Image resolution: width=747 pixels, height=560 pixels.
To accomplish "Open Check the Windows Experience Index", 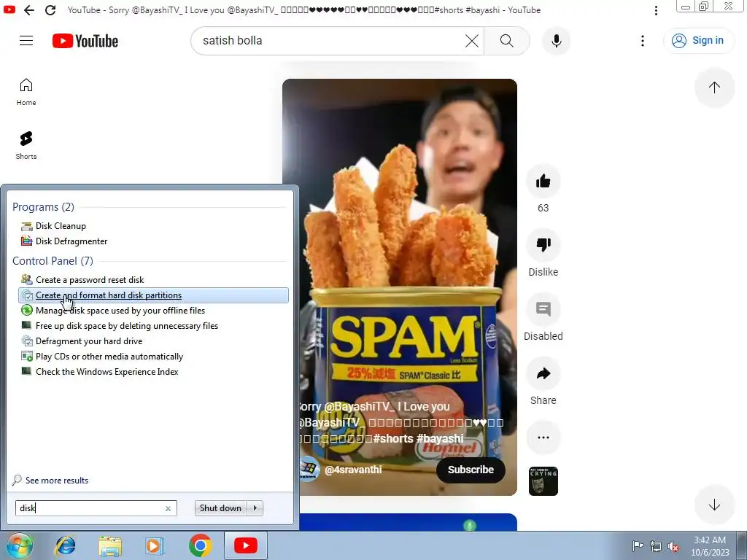I will pyautogui.click(x=107, y=371).
